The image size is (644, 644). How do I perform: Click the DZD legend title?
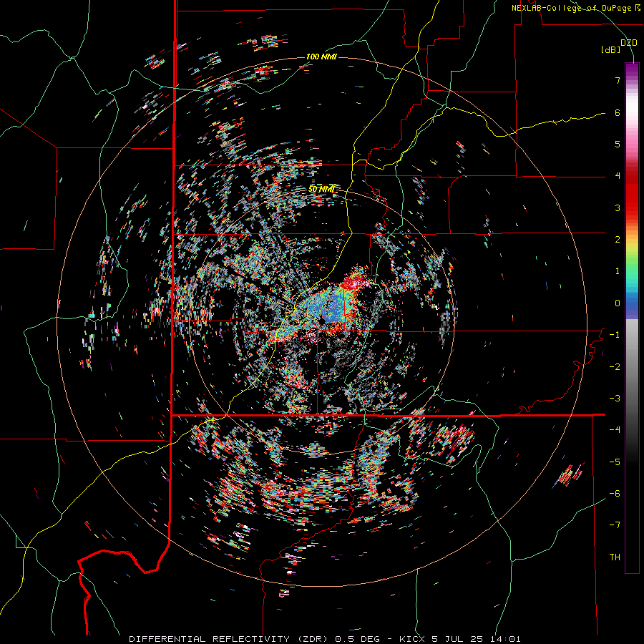pyautogui.click(x=629, y=43)
